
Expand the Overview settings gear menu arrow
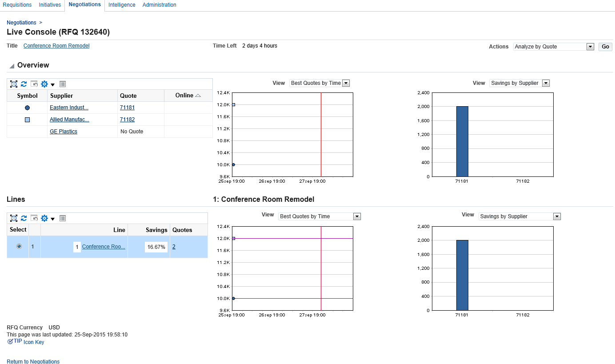point(52,84)
